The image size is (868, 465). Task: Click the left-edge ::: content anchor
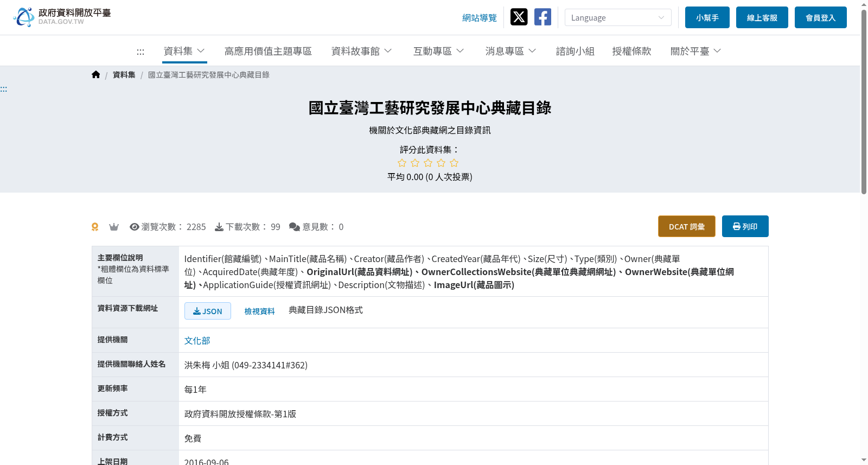pyautogui.click(x=4, y=89)
